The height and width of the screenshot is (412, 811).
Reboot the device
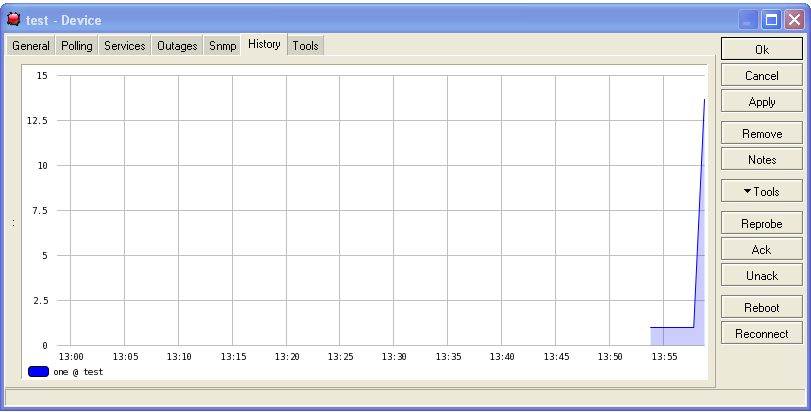tap(762, 308)
